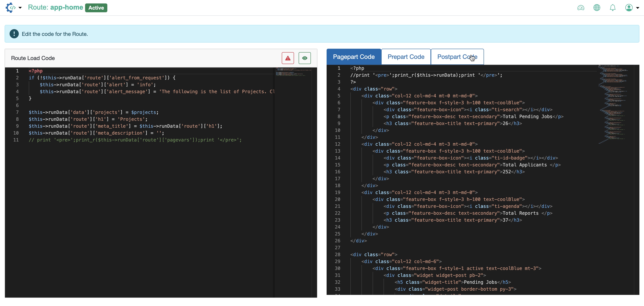Click the commented print_r line 2 in Pagepart editor
Image resolution: width=644 pixels, height=306 pixels.
coord(426,75)
